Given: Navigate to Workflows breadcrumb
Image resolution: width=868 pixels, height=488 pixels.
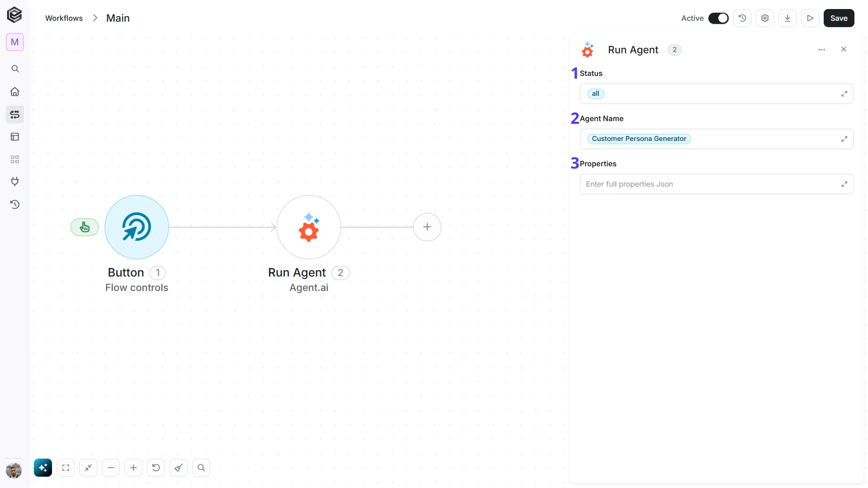Looking at the screenshot, I should 64,18.
